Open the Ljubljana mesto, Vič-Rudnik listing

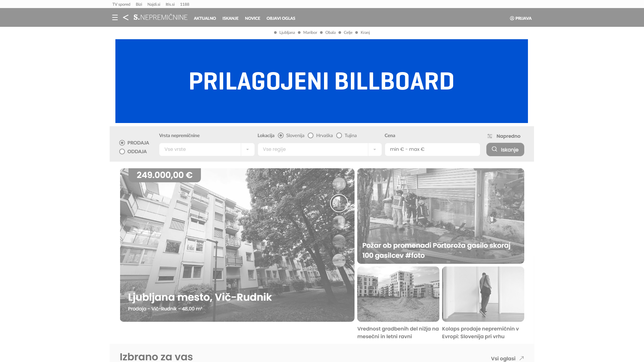tap(200, 297)
